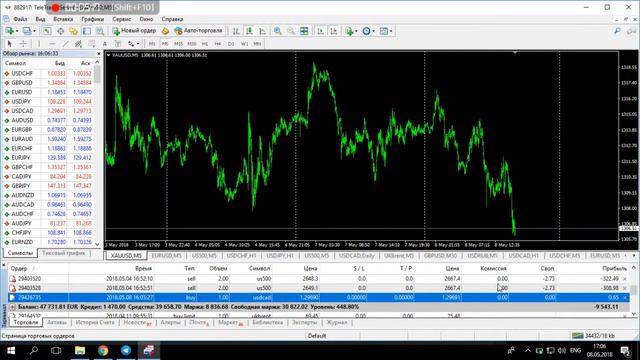Image resolution: width=640 pixels, height=360 pixels.
Task: Expand the arrows objects tool dropdown
Action: pyautogui.click(x=138, y=44)
